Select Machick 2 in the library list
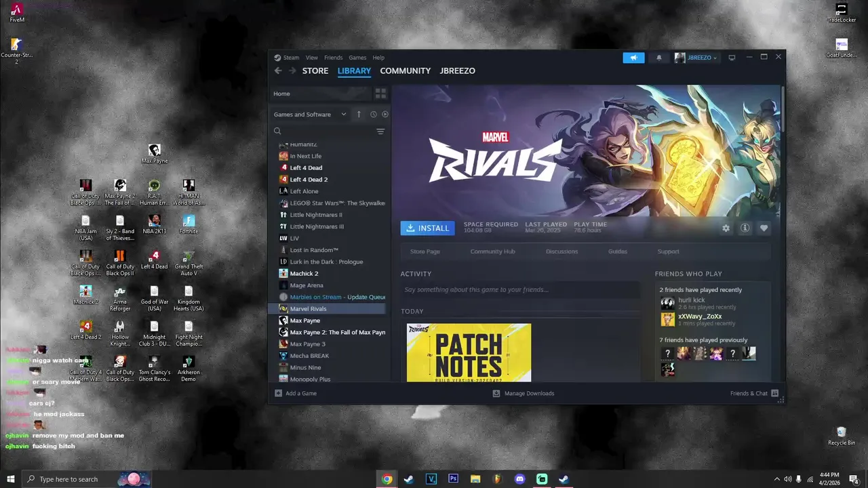Viewport: 868px width, 488px height. pyautogui.click(x=304, y=273)
